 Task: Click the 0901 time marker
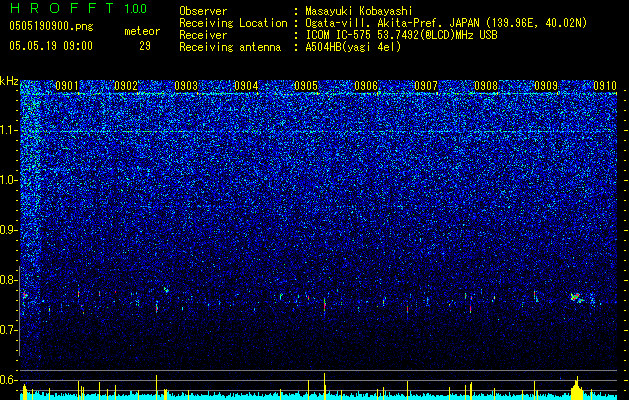(67, 86)
